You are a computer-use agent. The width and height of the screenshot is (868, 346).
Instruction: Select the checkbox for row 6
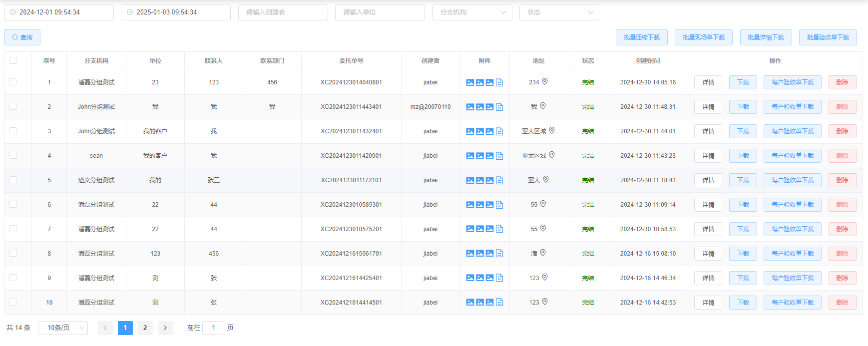click(13, 204)
